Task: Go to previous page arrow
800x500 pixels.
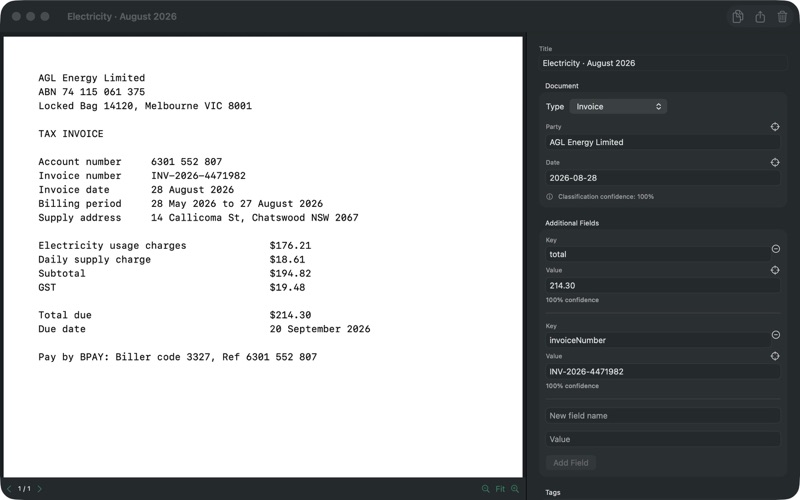Action: point(9,489)
